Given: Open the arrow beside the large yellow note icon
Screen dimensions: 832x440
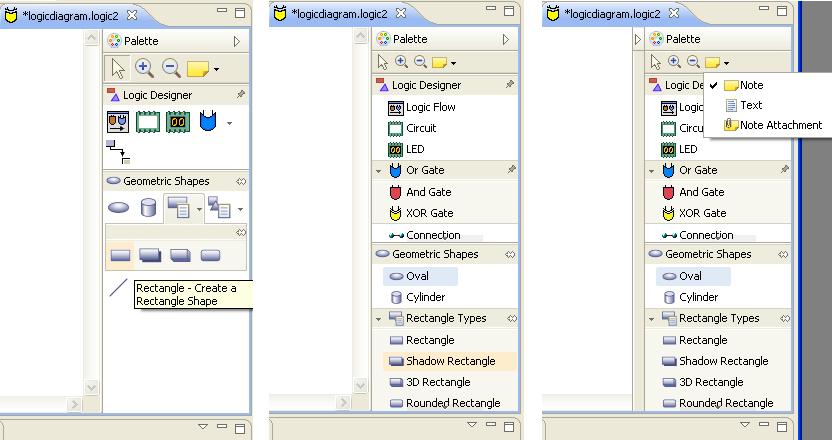Looking at the screenshot, I should coord(216,69).
